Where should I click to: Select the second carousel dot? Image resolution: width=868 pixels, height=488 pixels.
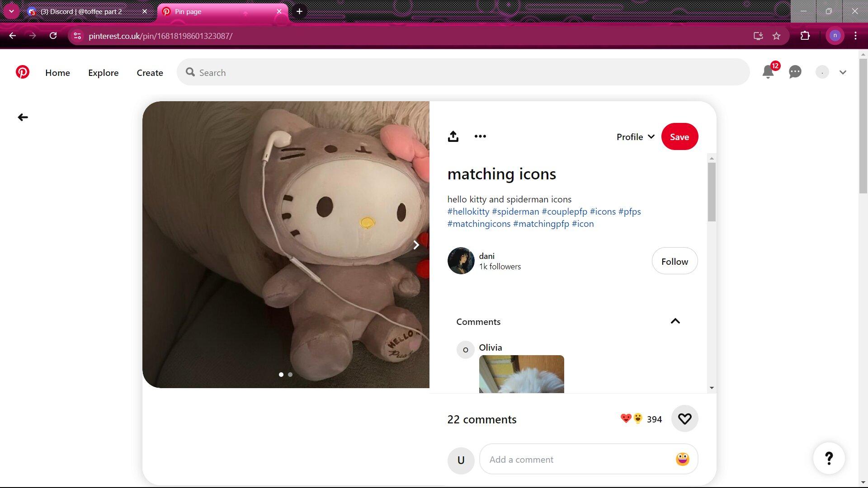(x=290, y=375)
